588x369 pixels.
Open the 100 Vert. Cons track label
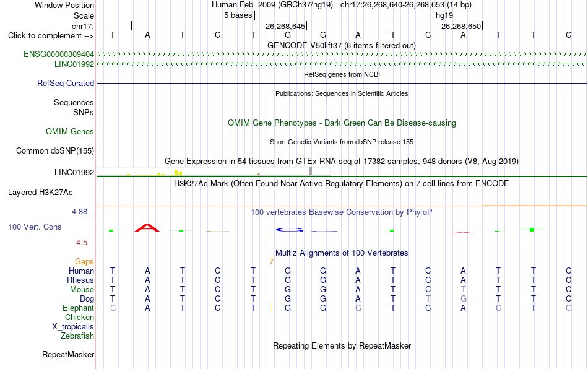tap(35, 227)
